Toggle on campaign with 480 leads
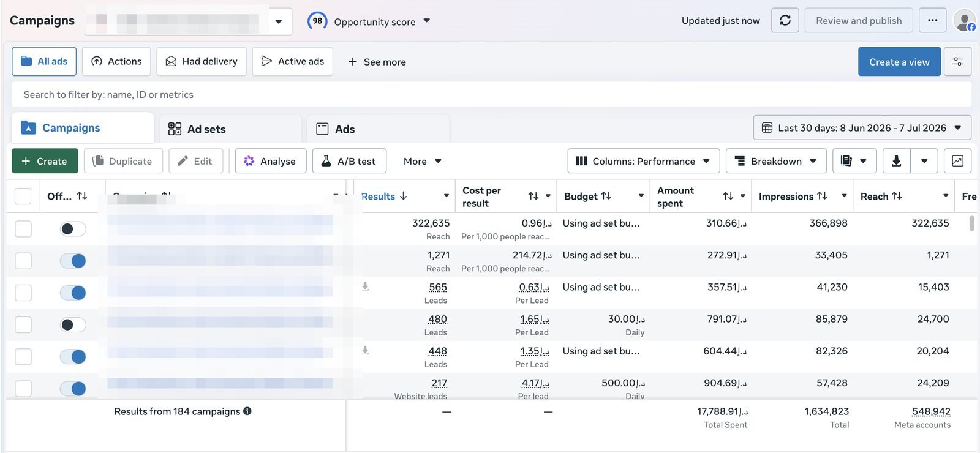The height and width of the screenshot is (453, 980). coord(73,324)
